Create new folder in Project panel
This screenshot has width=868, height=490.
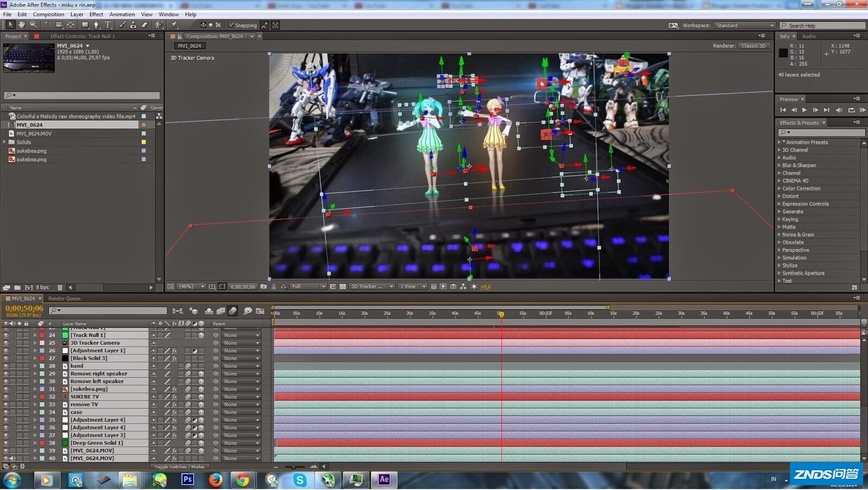[17, 287]
